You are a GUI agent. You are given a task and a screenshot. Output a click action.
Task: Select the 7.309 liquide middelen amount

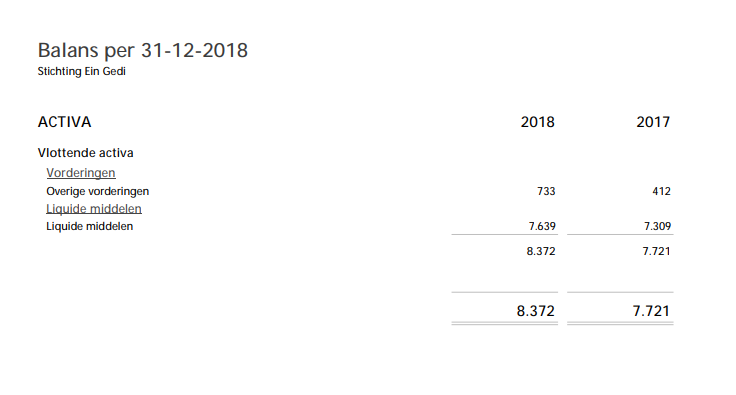click(658, 226)
